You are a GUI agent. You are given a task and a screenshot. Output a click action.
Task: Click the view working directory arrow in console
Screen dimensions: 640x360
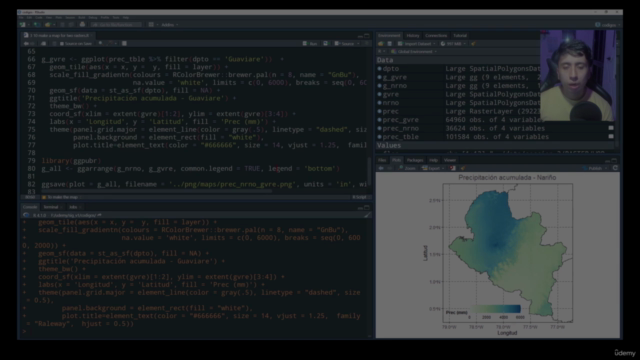coord(100,215)
